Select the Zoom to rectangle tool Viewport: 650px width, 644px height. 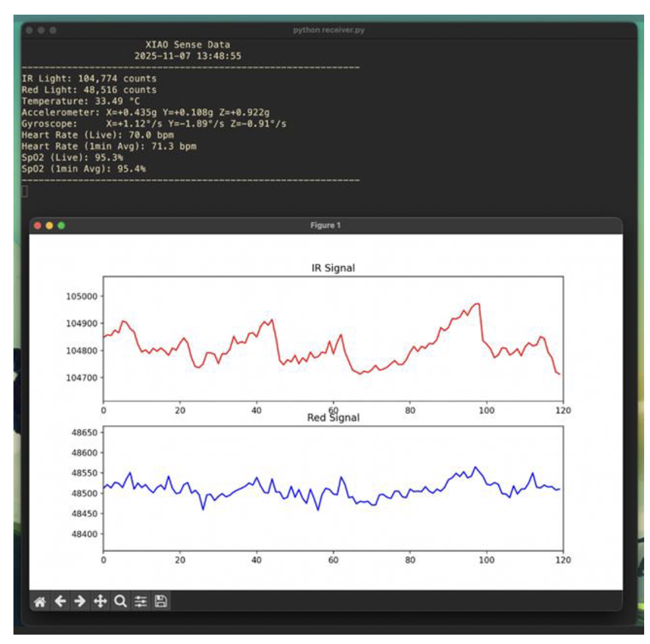120,601
